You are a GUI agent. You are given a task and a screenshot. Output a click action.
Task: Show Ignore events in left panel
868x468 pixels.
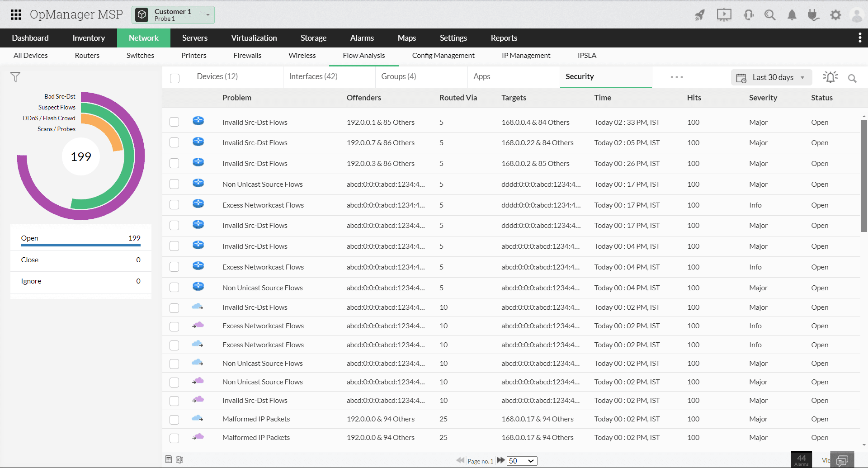point(81,281)
